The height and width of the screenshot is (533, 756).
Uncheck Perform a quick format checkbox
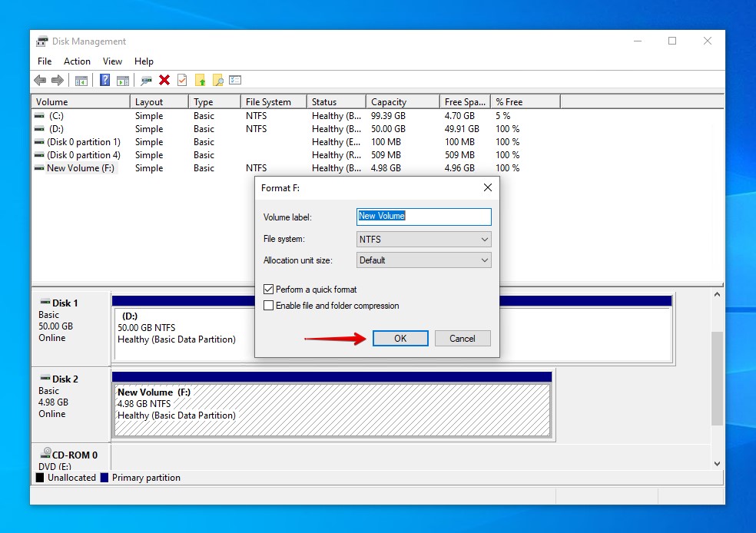[269, 290]
